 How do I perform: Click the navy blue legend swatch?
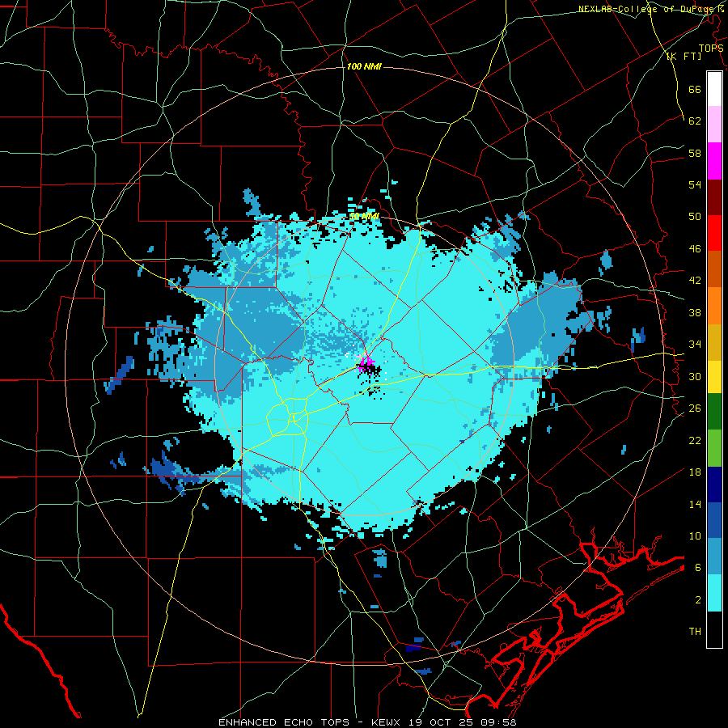point(714,485)
